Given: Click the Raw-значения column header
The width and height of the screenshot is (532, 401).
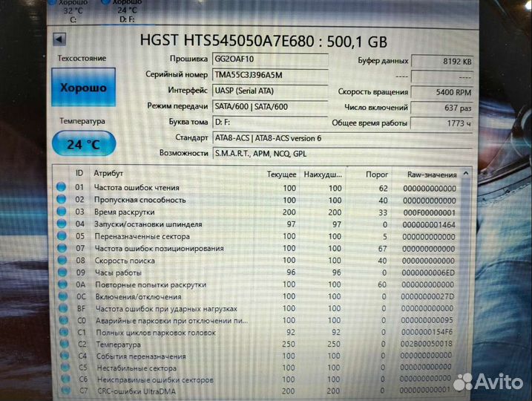Looking at the screenshot, I should (x=432, y=175).
